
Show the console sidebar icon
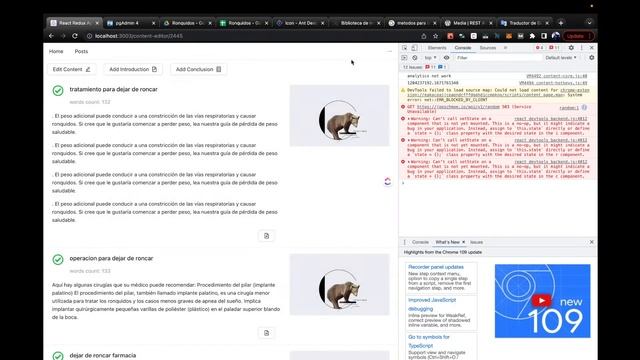(x=404, y=58)
